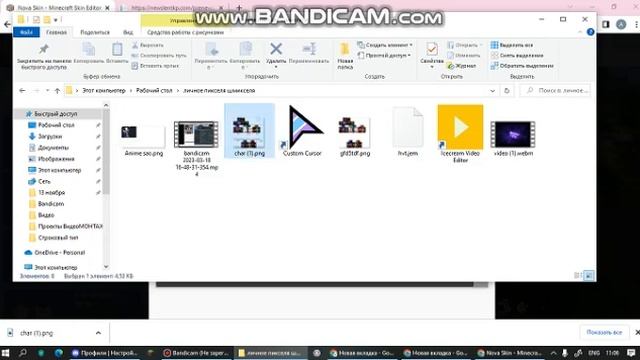Open Desktop in the navigation pane
This screenshot has height=360, width=640.
coord(56,125)
